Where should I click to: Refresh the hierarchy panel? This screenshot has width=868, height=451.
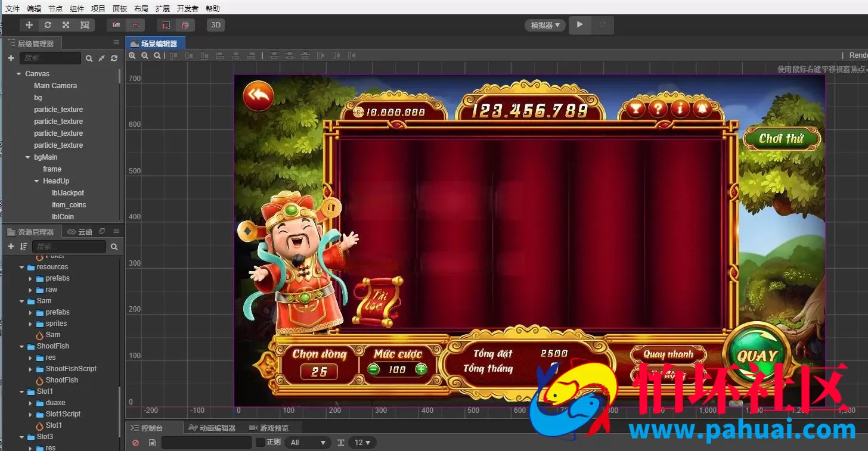pos(114,58)
